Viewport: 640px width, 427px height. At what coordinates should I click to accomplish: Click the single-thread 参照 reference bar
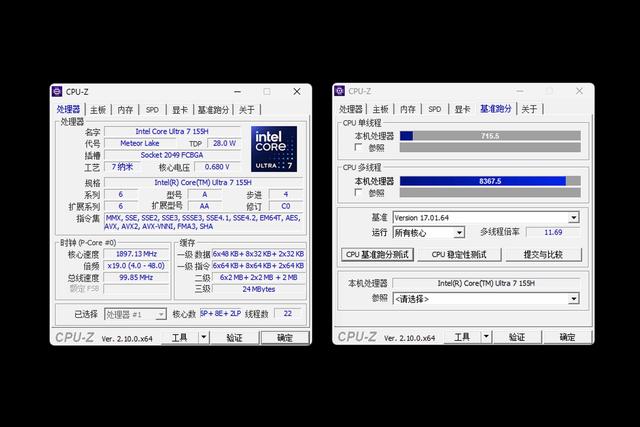click(490, 147)
